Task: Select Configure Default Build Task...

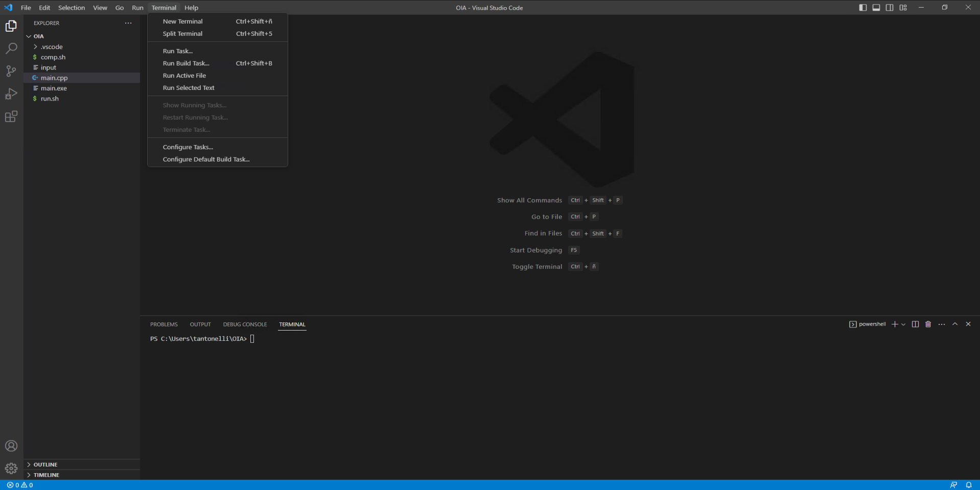Action: pos(218,159)
